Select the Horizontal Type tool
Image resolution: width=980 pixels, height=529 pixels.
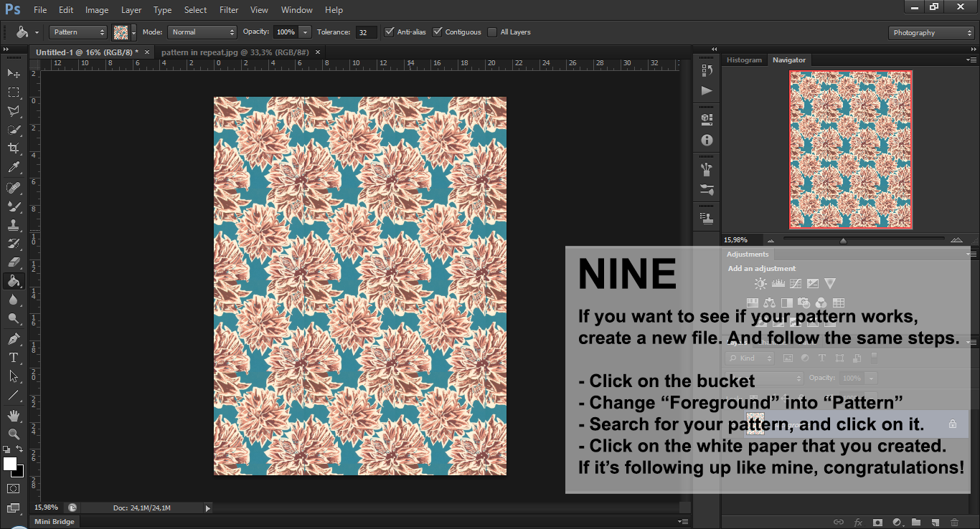[x=13, y=357]
